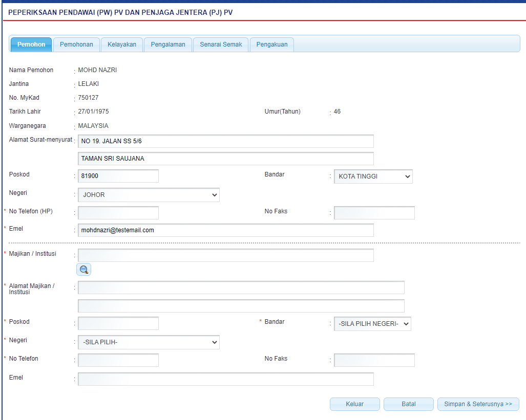The height and width of the screenshot is (420, 526).
Task: Click the TAMAN SRI SAUJANA address field
Action: (226, 159)
